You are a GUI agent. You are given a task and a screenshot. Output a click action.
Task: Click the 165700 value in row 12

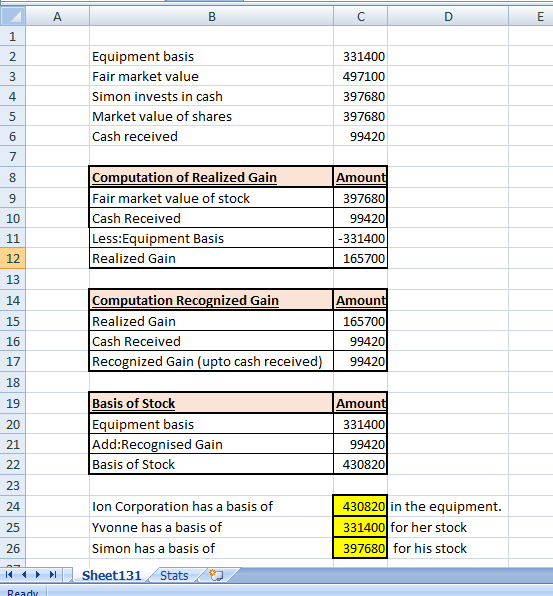coord(360,258)
